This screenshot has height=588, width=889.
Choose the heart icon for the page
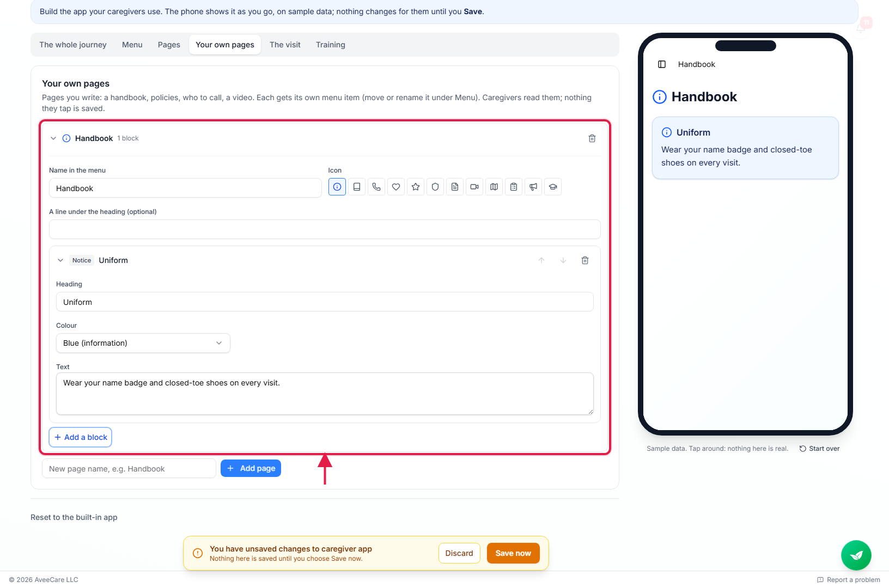click(396, 187)
